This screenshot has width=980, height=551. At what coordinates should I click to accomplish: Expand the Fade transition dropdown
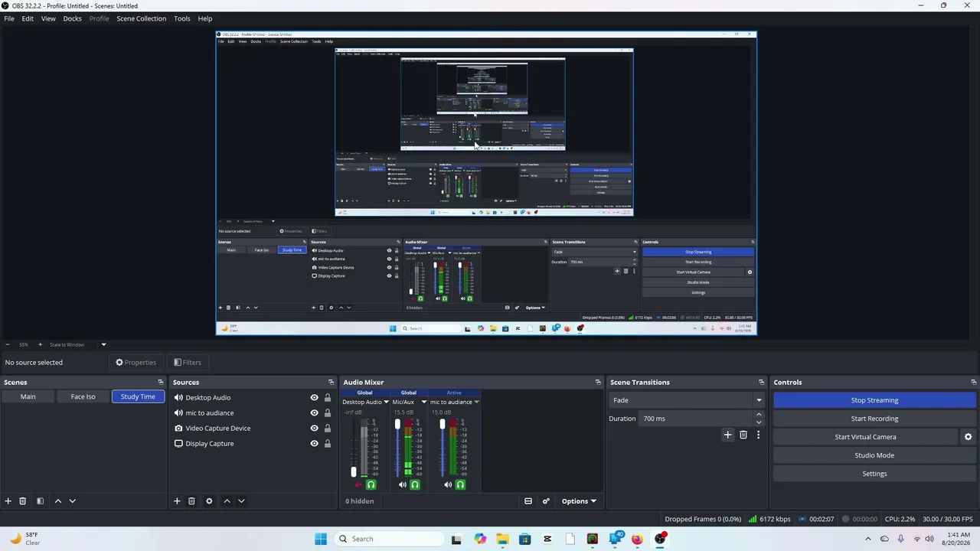pyautogui.click(x=759, y=400)
